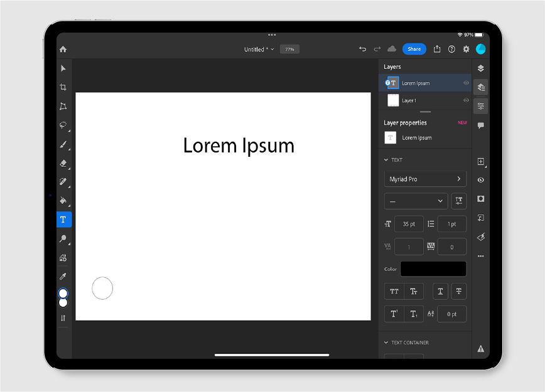This screenshot has width=545, height=392.
Task: Hide the Lorem Ipsum text layer
Action: (x=466, y=82)
